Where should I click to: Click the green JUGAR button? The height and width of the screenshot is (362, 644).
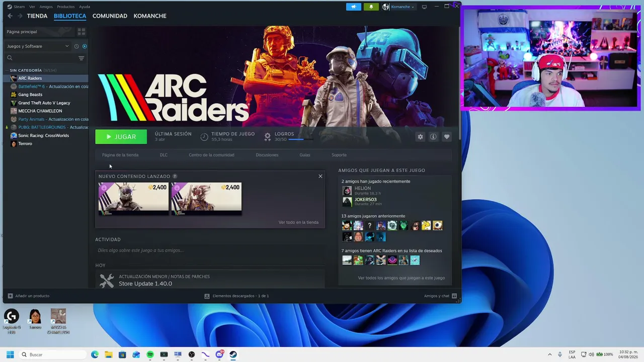coord(121,137)
